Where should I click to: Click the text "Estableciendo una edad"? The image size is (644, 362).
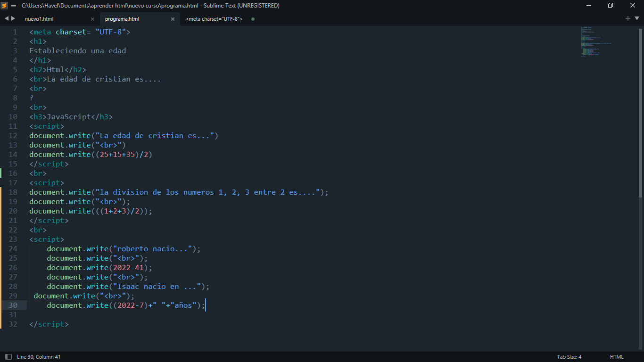(x=78, y=51)
